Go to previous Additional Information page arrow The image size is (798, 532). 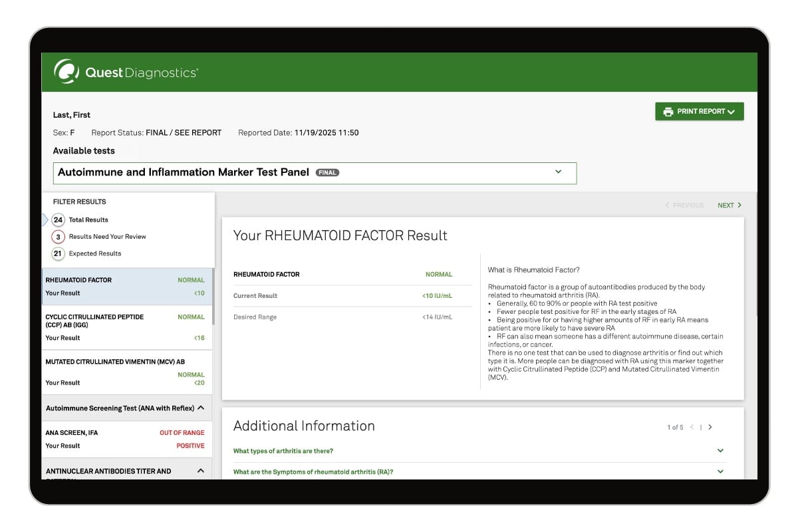(x=692, y=427)
